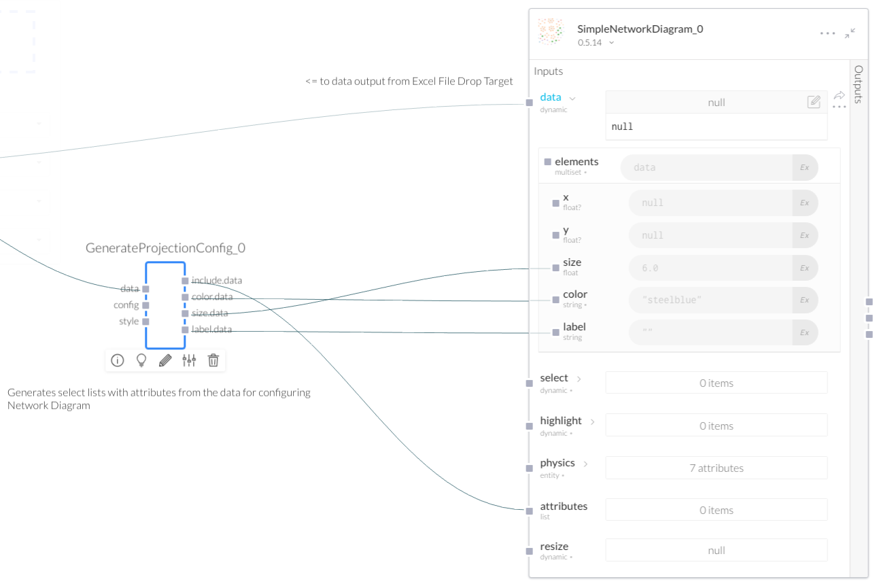
Task: Open the panel's three-dot options menu
Action: (x=827, y=33)
